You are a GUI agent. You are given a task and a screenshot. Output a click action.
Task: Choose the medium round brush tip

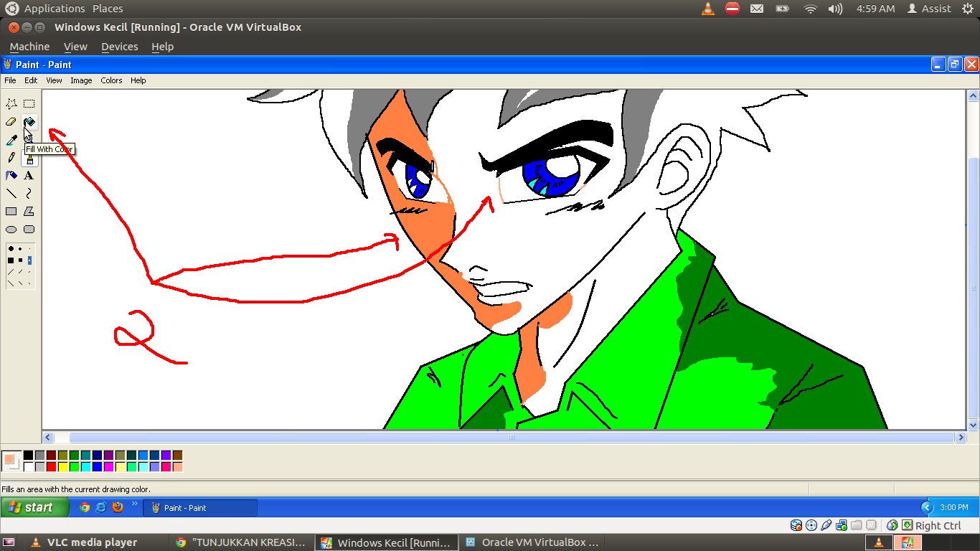(x=20, y=249)
